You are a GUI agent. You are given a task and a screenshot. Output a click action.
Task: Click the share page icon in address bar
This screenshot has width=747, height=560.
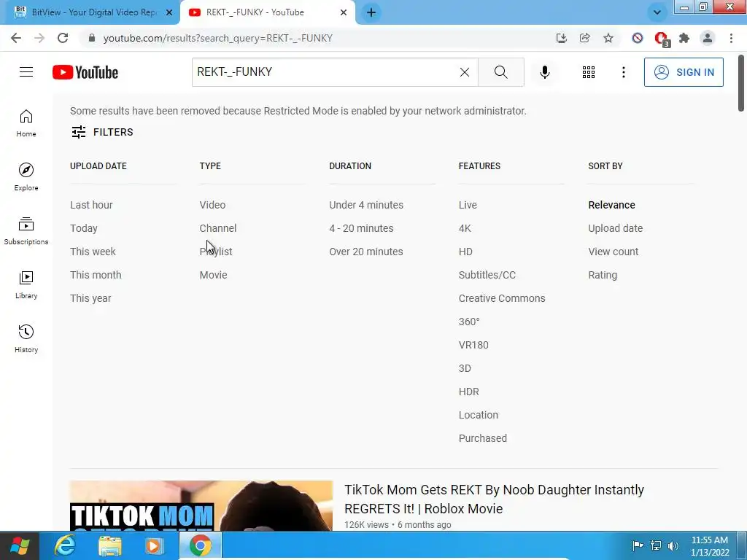pos(584,38)
